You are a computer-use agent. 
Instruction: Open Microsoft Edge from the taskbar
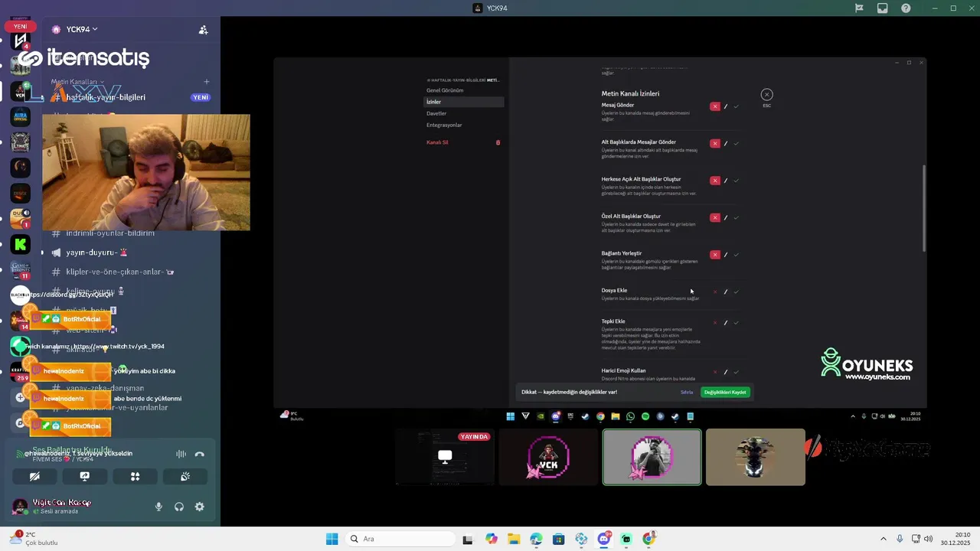536,539
